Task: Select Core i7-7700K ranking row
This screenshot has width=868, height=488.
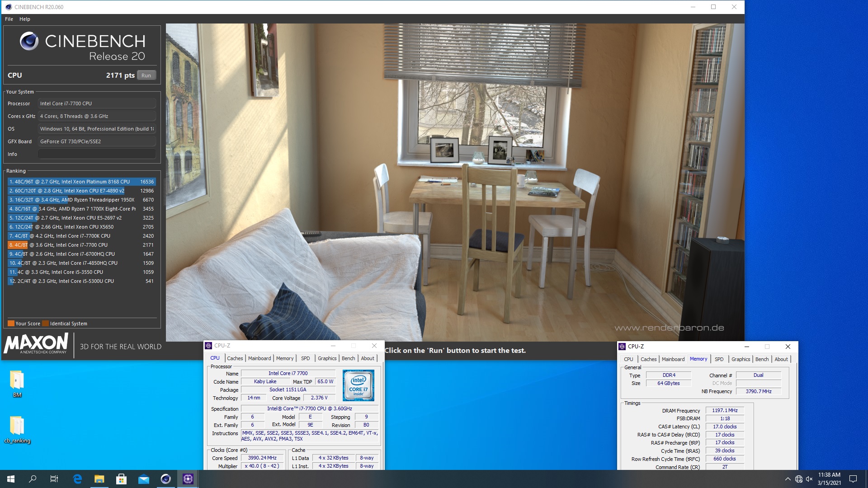Action: click(81, 236)
